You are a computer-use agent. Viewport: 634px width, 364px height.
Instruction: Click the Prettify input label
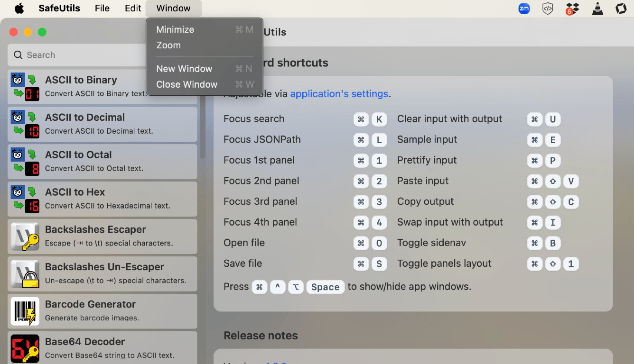tap(427, 160)
